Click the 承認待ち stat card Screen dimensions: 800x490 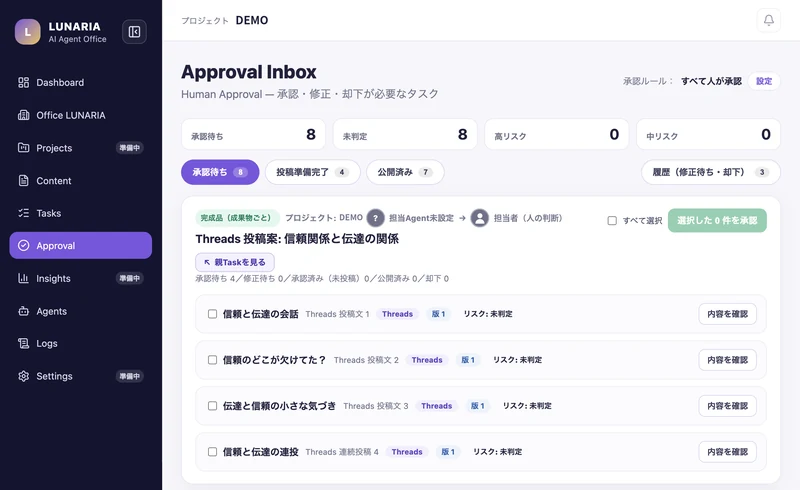(x=253, y=134)
